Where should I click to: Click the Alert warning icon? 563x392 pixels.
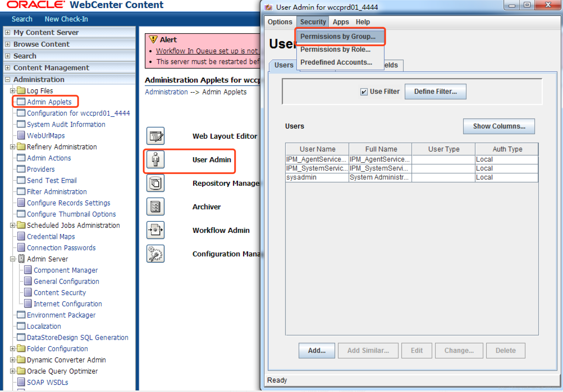click(x=153, y=40)
